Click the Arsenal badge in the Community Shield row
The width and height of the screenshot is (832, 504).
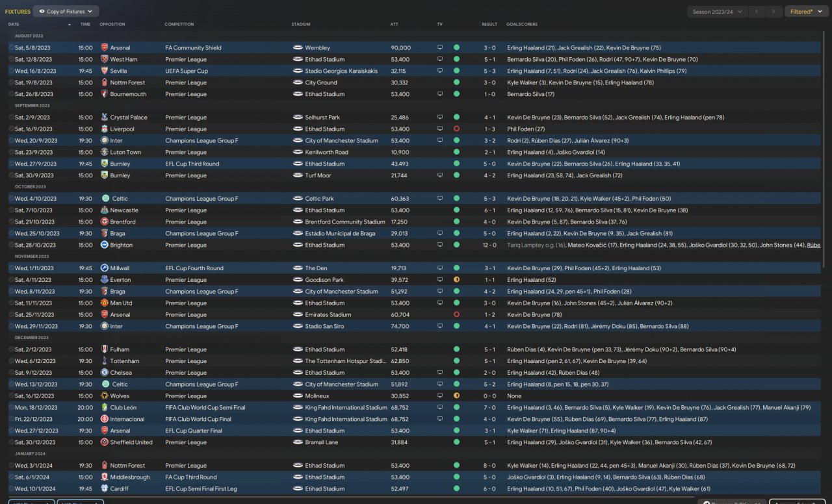click(x=105, y=47)
